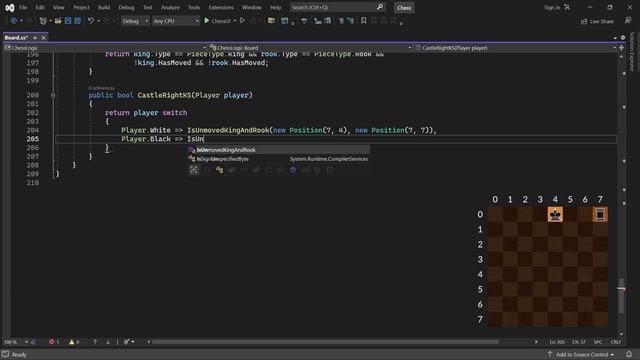The height and width of the screenshot is (360, 640).
Task: Click the account icon beside Sign in
Action: (567, 7)
